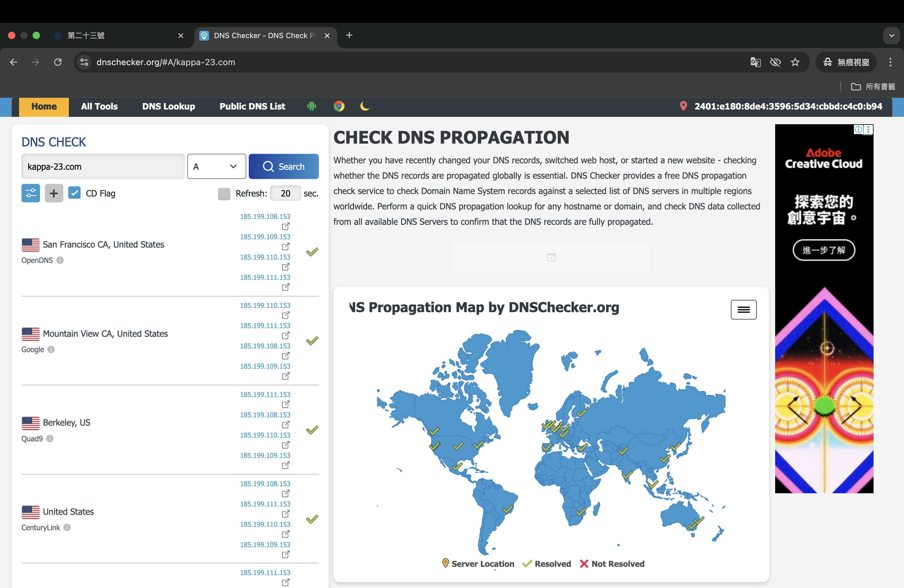Open OpenDNS info icon
Viewport: 904px width, 588px height.
point(60,260)
